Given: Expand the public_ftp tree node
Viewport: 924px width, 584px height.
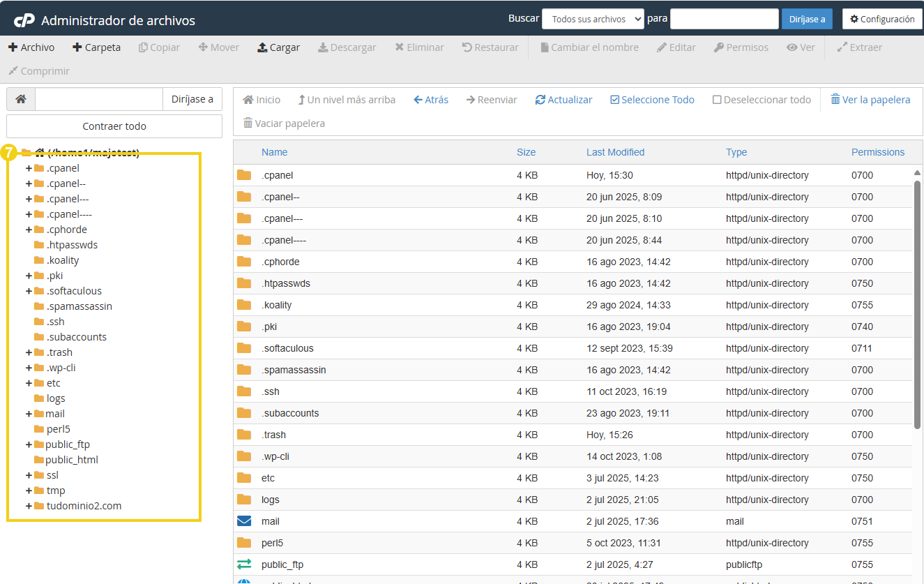Looking at the screenshot, I should pyautogui.click(x=29, y=444).
